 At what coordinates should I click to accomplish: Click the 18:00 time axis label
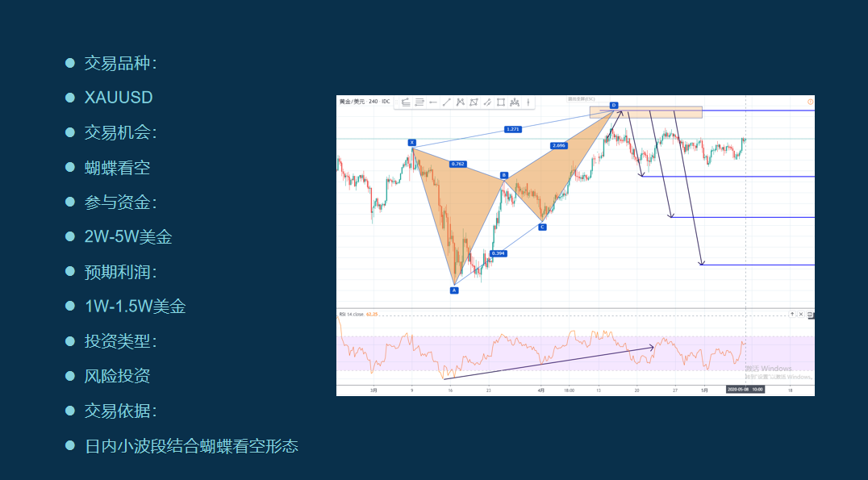pos(569,390)
